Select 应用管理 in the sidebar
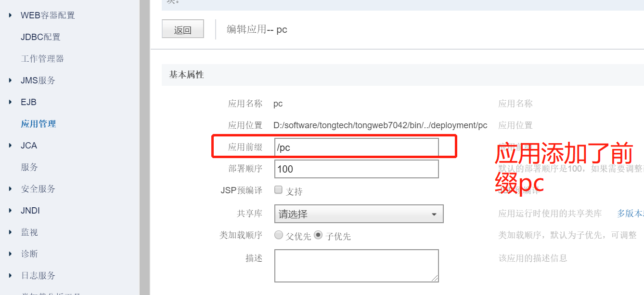The height and width of the screenshot is (295, 644). (x=37, y=123)
